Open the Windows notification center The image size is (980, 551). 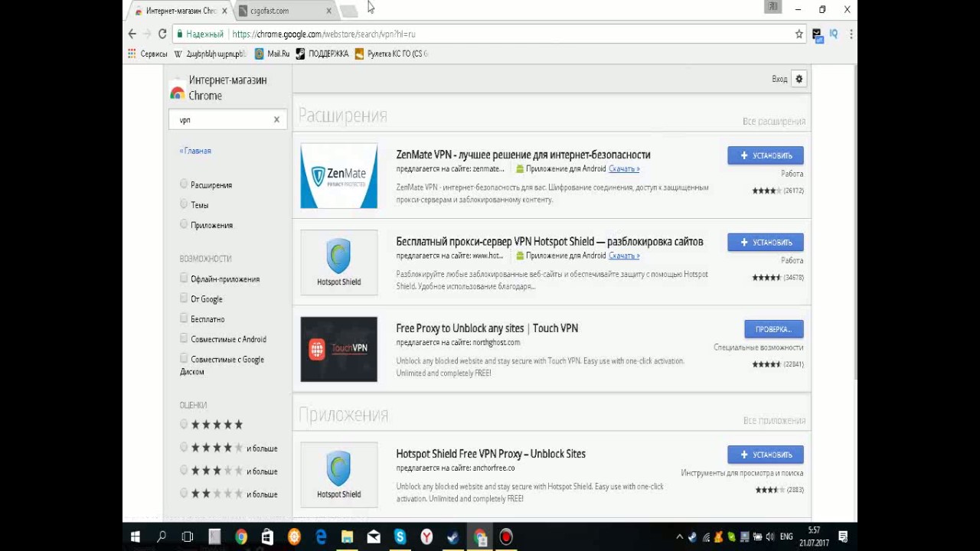(x=843, y=536)
